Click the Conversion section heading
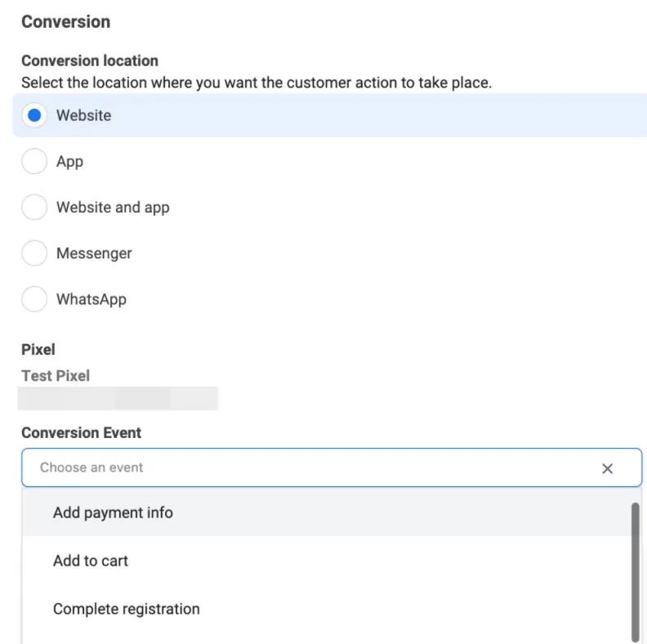The image size is (647, 644). pyautogui.click(x=65, y=22)
